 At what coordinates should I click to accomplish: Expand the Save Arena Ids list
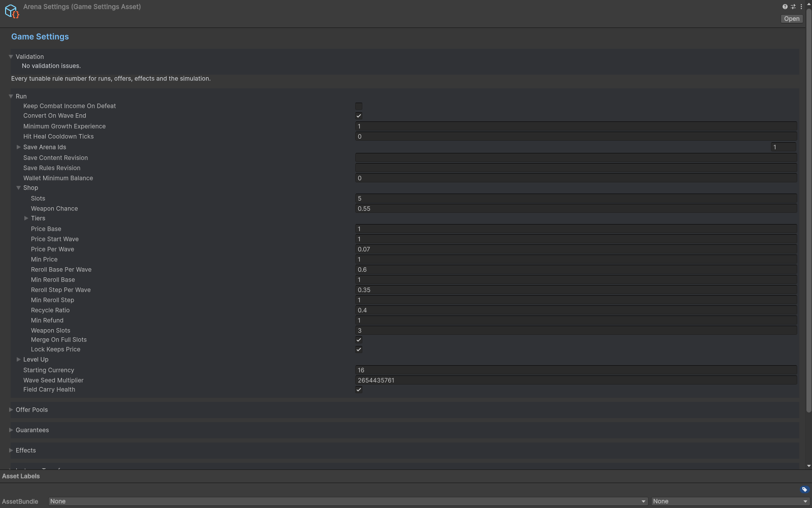tap(18, 147)
